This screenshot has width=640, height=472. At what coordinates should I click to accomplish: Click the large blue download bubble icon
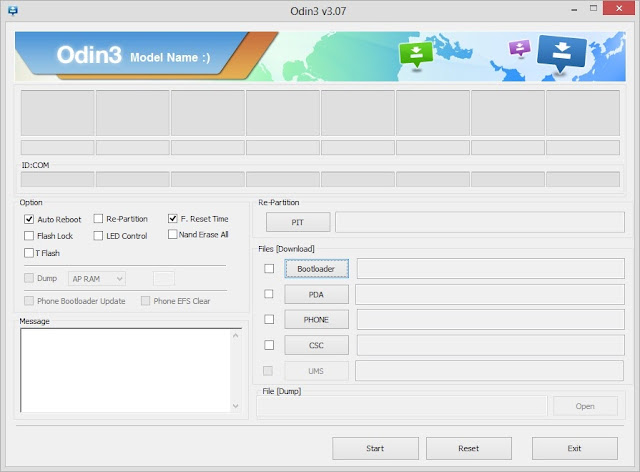tap(562, 53)
